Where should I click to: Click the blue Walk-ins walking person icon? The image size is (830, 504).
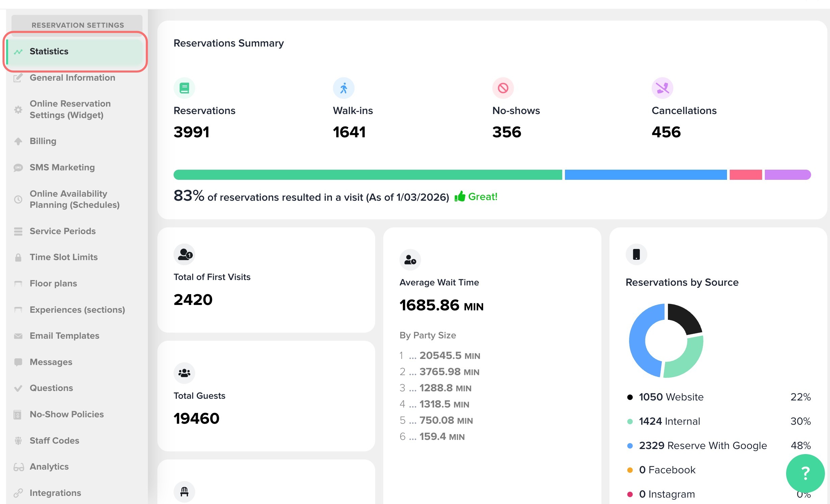(x=343, y=88)
